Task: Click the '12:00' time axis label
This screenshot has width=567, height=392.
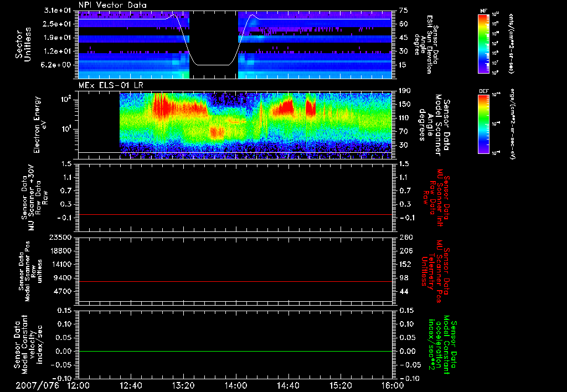Action: pyautogui.click(x=78, y=385)
